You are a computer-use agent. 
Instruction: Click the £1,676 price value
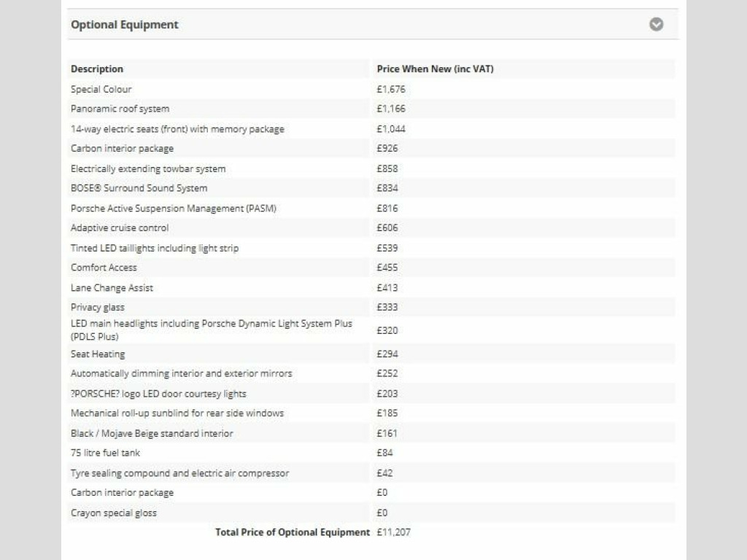click(x=391, y=89)
